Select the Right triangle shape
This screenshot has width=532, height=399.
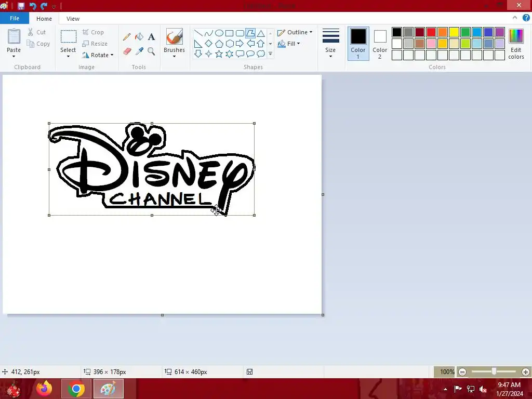tap(198, 44)
